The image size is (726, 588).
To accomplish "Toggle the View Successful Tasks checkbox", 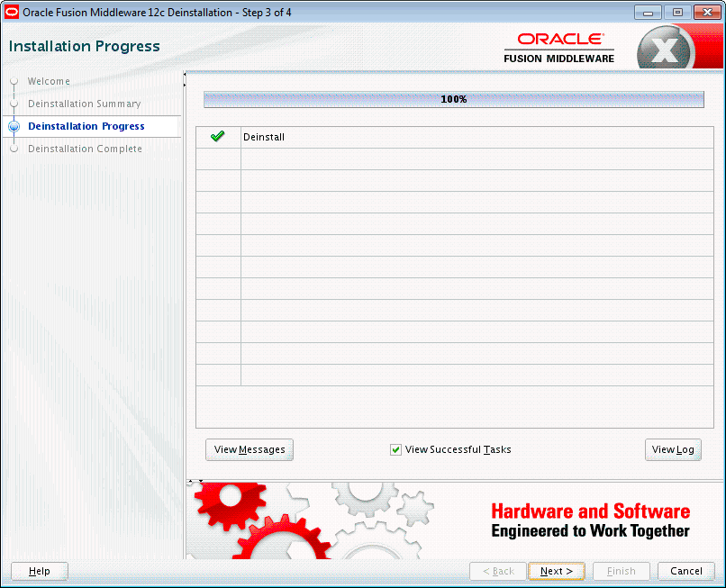I will [x=395, y=449].
